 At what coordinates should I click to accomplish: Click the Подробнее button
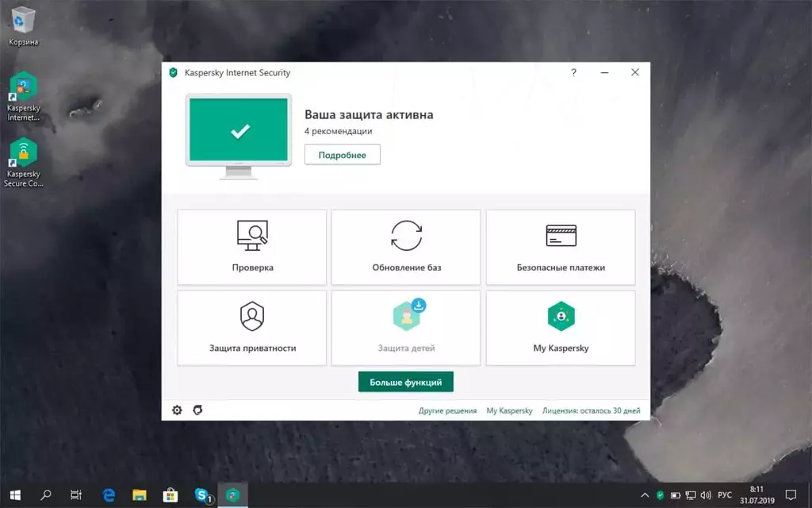point(343,155)
